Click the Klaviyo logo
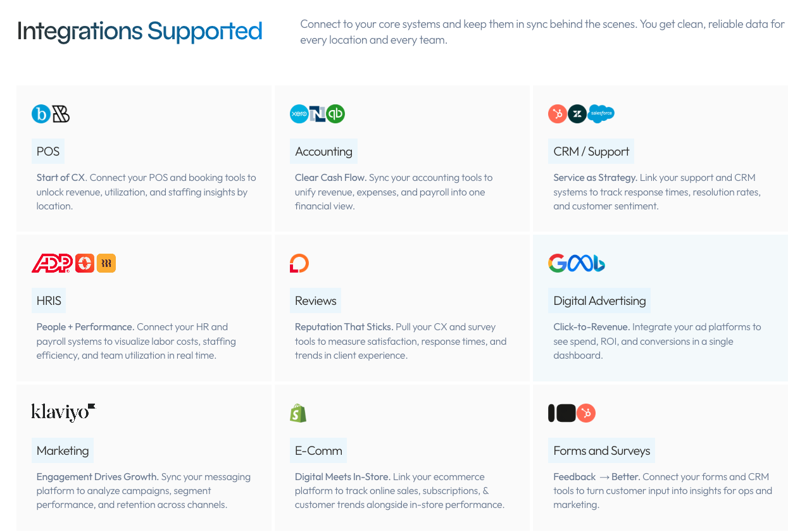The width and height of the screenshot is (807, 532). pyautogui.click(x=63, y=412)
